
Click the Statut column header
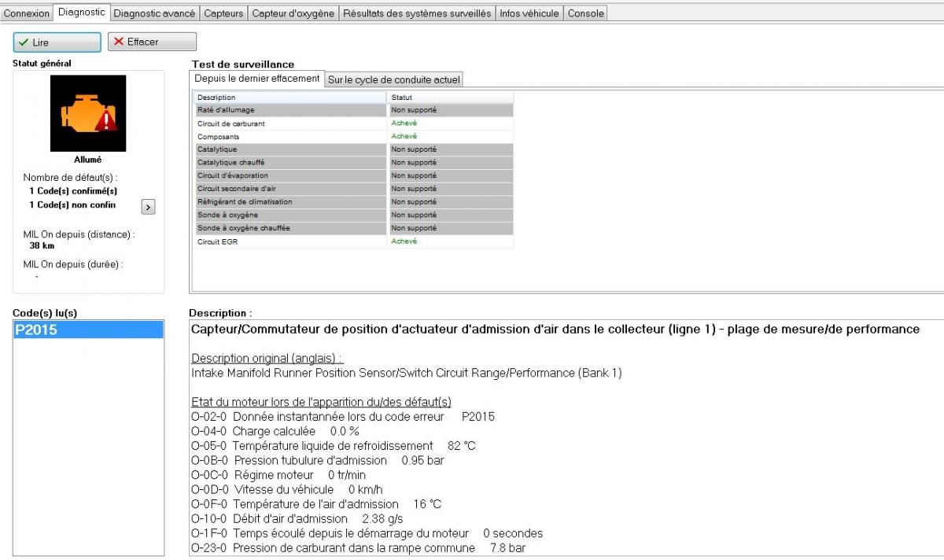pos(450,98)
